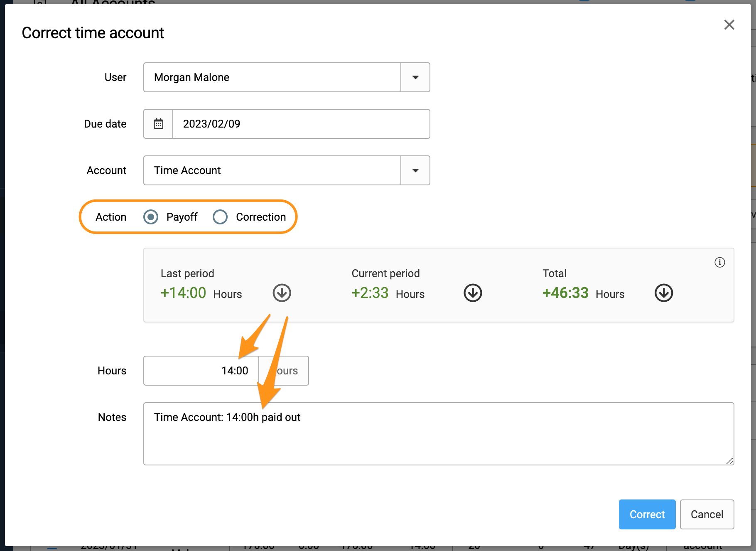Open the calendar picker icon for Due date
756x551 pixels.
point(158,124)
